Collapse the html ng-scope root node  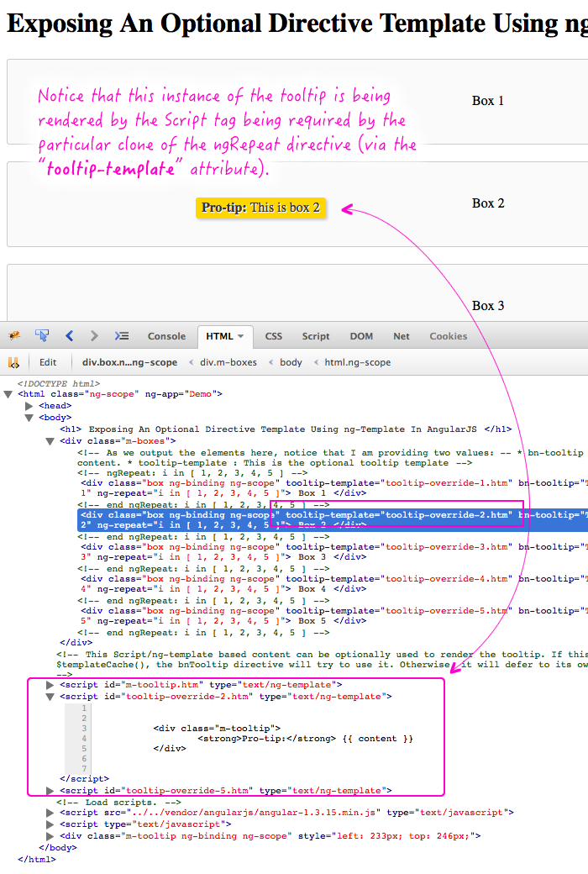(x=8, y=394)
